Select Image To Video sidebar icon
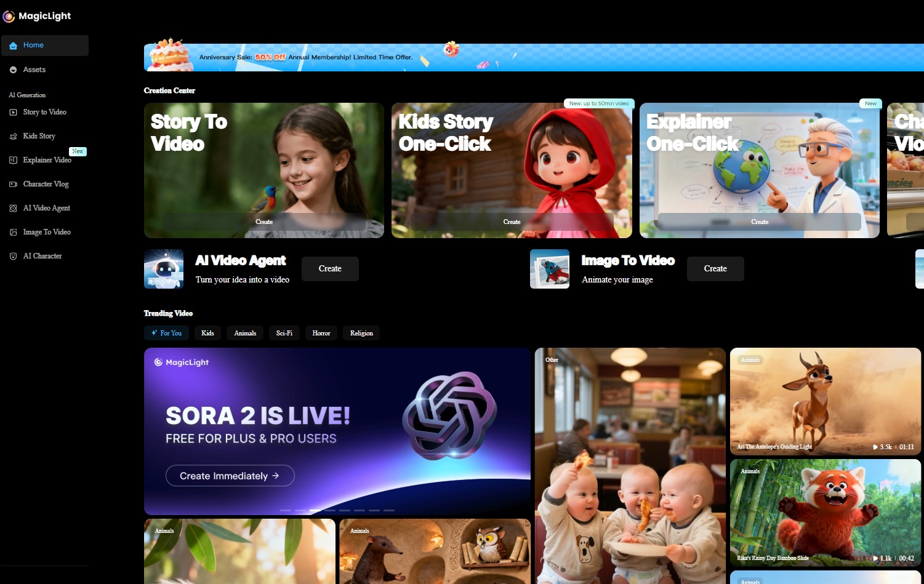 coord(13,232)
